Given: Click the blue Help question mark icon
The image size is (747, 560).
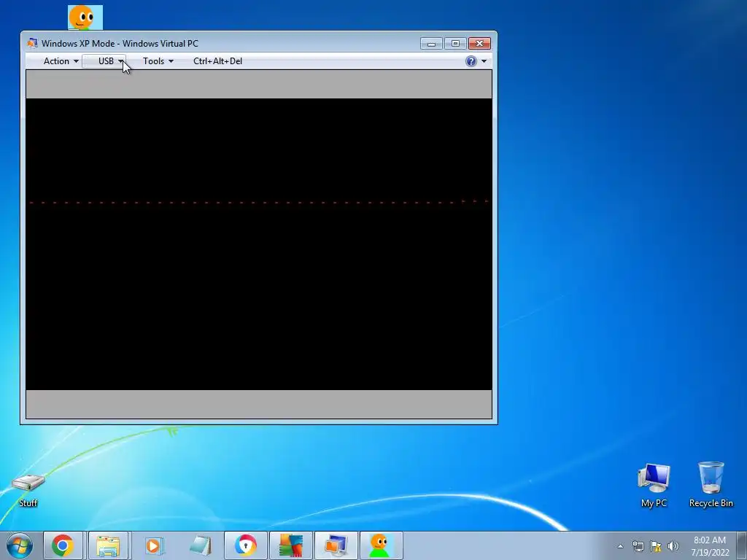Looking at the screenshot, I should 471,61.
